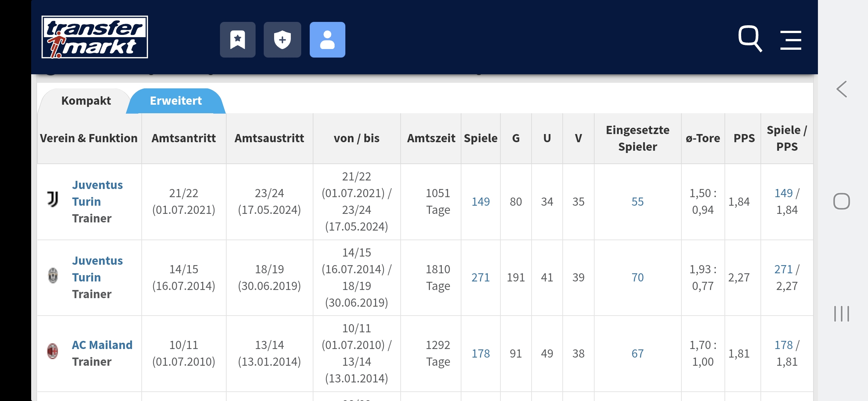Tap the Android recent apps button
This screenshot has height=401, width=868.
click(x=841, y=314)
